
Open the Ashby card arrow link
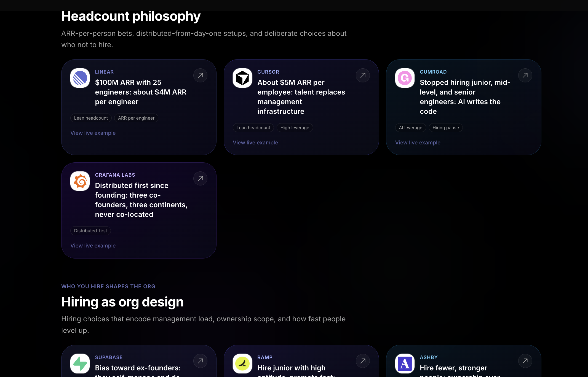525,361
